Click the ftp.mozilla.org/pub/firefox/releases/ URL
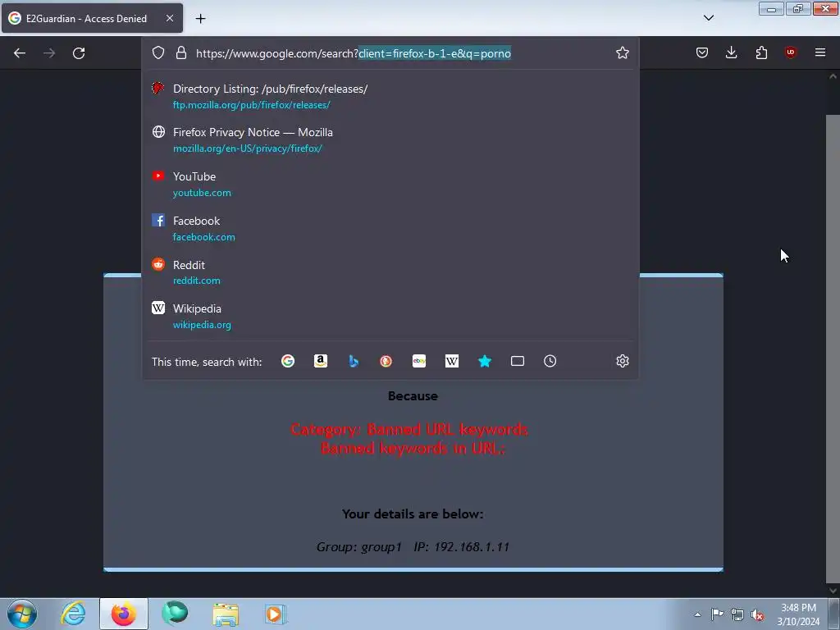 point(251,105)
